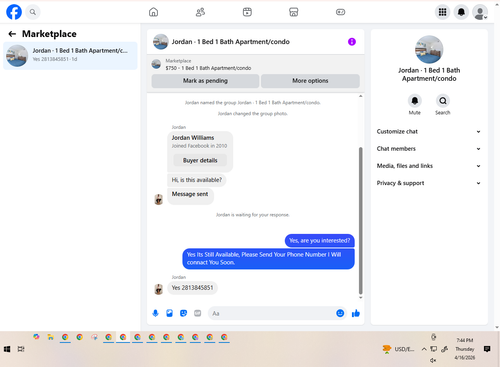Click the back arrow beside Marketplace

[12, 34]
